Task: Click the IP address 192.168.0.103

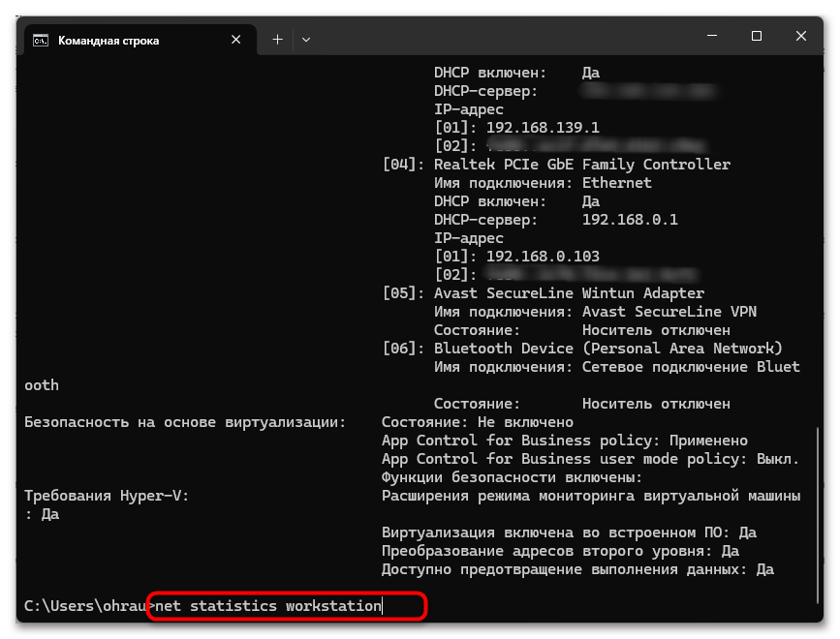Action: 543,257
